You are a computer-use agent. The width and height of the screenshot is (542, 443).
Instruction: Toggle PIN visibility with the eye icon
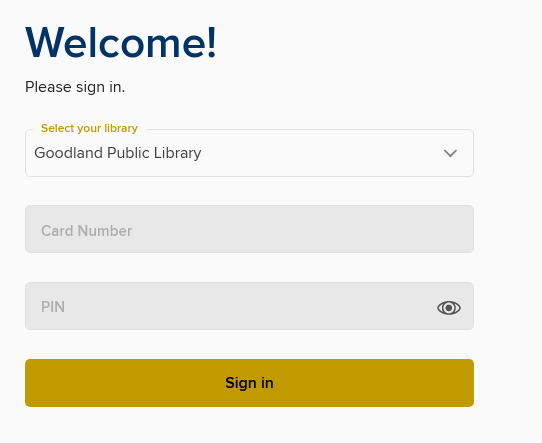click(449, 308)
